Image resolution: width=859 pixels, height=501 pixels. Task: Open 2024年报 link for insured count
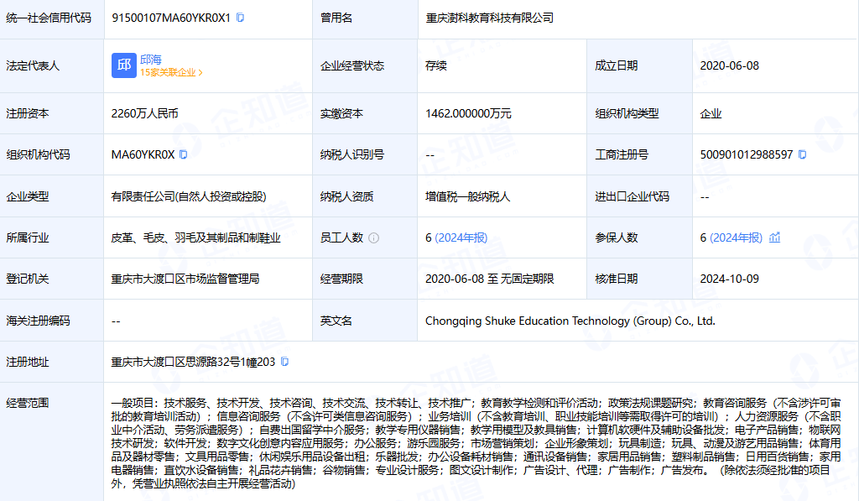click(736, 238)
